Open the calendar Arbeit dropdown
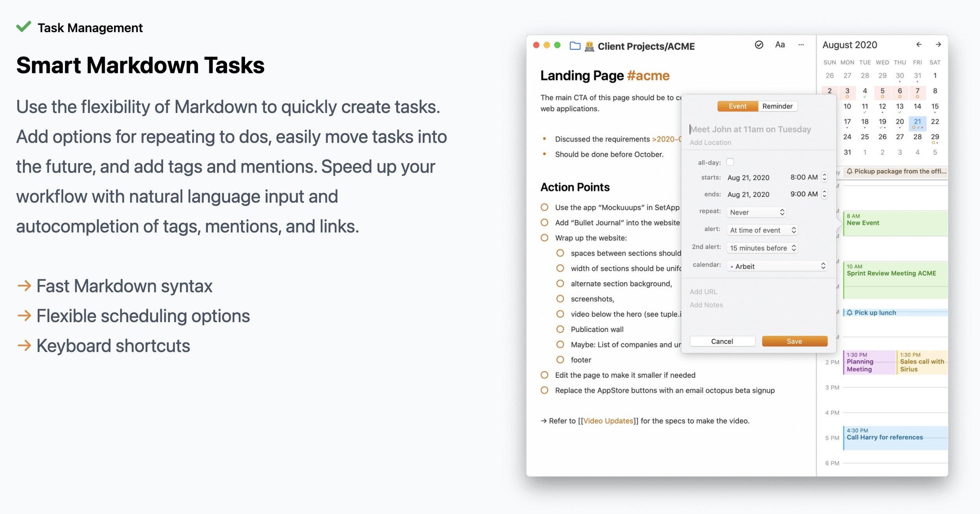The image size is (980, 514). [x=776, y=266]
